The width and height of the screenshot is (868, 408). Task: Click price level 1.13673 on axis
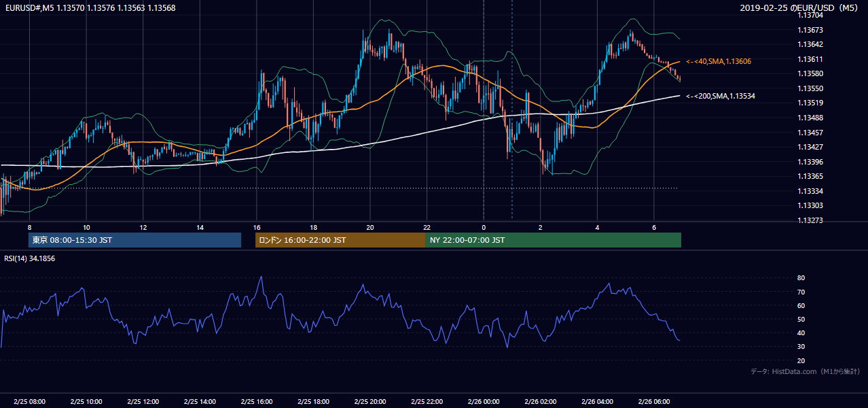[811, 30]
